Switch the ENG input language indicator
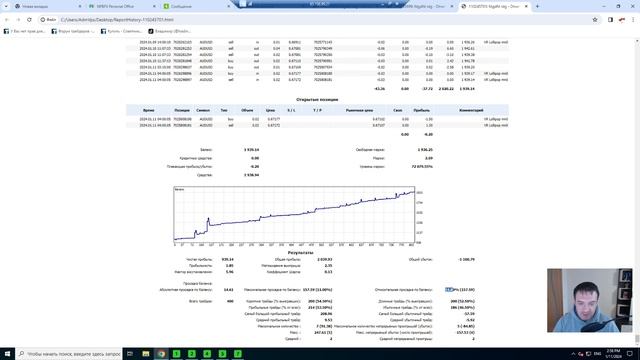Screen dimensions: 640x360 [598, 354]
